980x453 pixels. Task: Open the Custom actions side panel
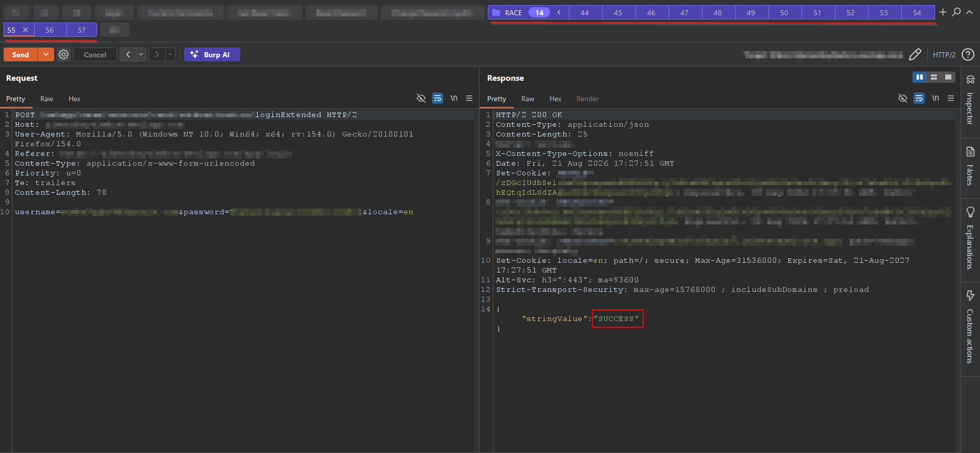pyautogui.click(x=970, y=328)
